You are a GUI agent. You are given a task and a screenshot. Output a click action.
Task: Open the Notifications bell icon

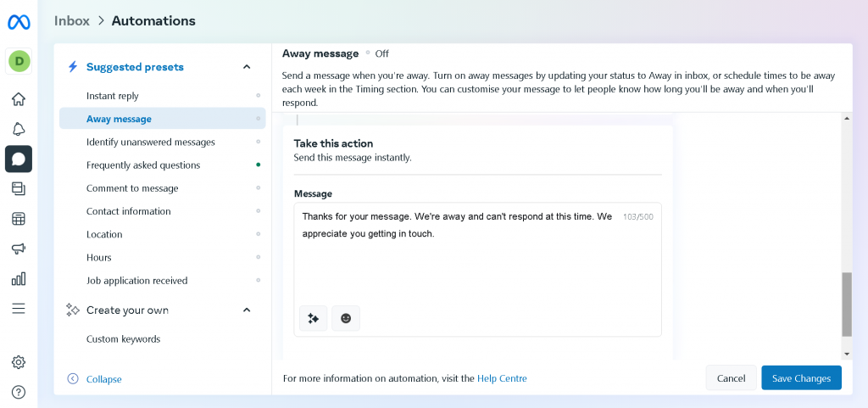tap(19, 129)
